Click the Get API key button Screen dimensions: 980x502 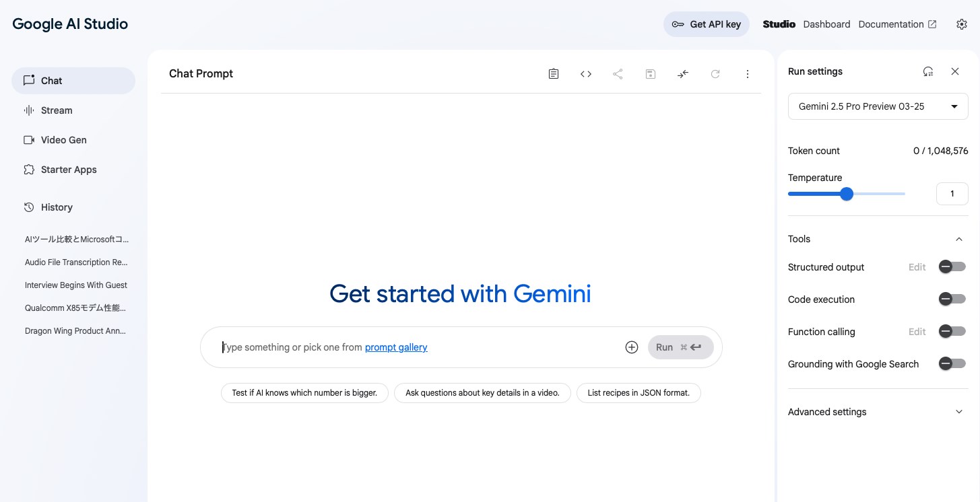[x=707, y=24]
